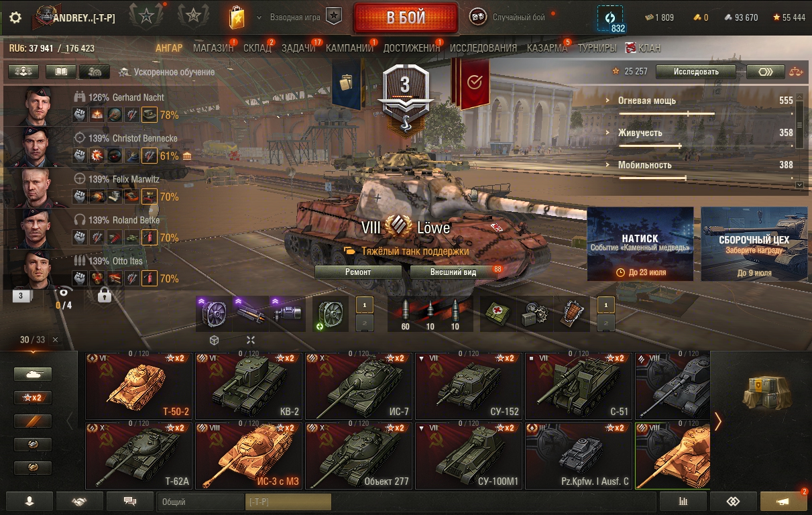812x515 pixels.
Task: Click the lock icon under the crew
Action: (104, 295)
